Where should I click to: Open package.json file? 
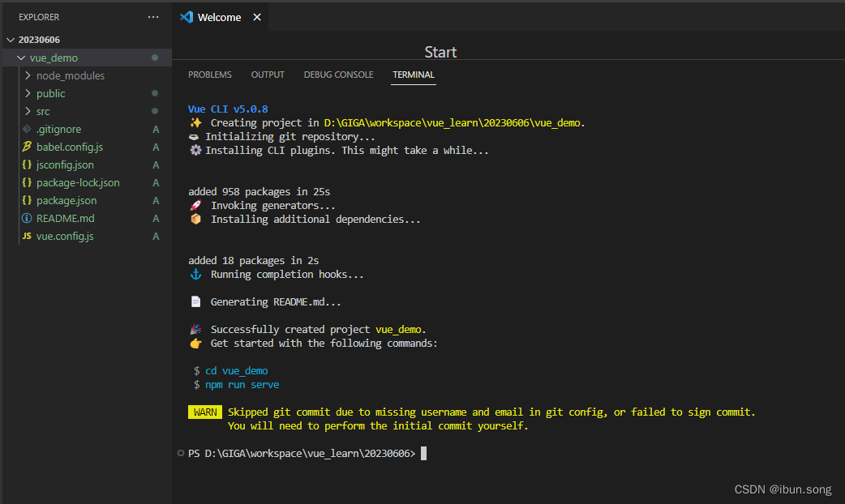66,200
